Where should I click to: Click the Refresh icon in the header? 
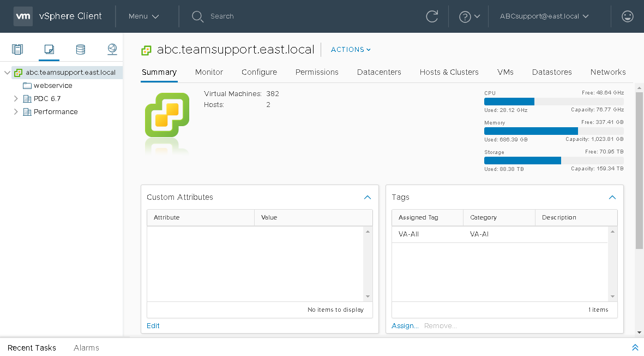click(432, 16)
